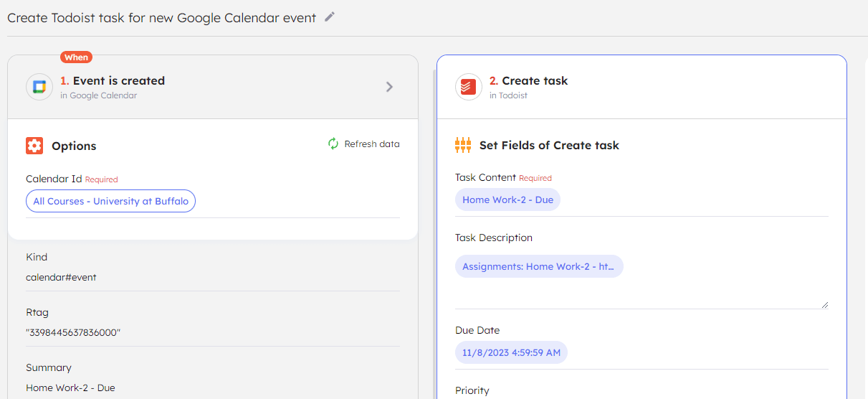Click the green refresh arrows icon

point(333,144)
